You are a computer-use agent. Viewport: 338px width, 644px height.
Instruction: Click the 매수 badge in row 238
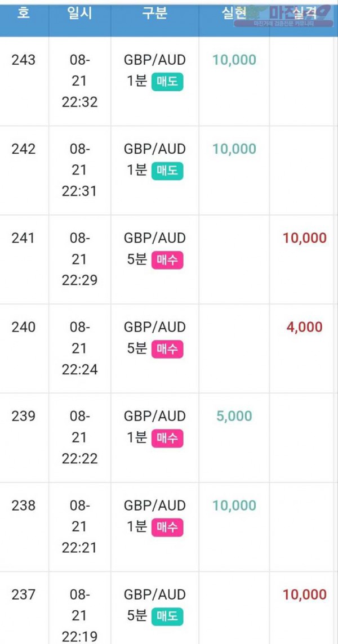point(167,528)
